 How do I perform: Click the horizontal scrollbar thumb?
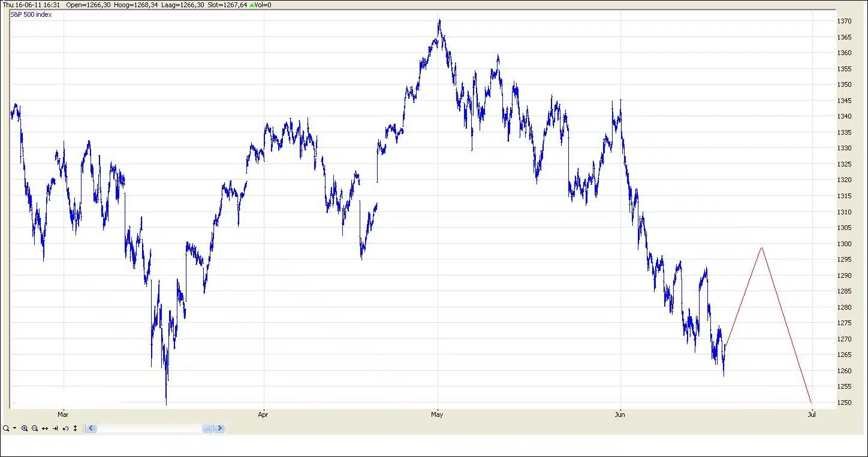click(x=207, y=428)
